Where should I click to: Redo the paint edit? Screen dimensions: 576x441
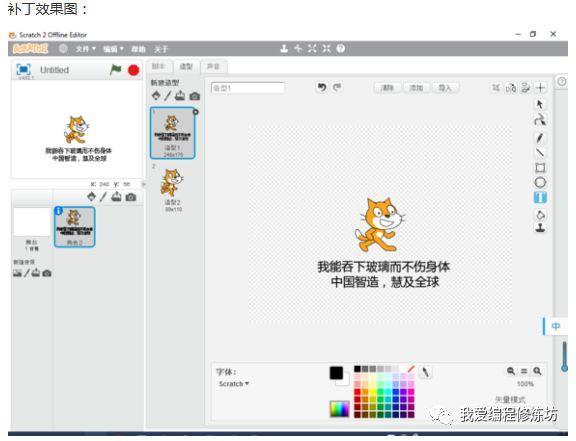[x=337, y=87]
